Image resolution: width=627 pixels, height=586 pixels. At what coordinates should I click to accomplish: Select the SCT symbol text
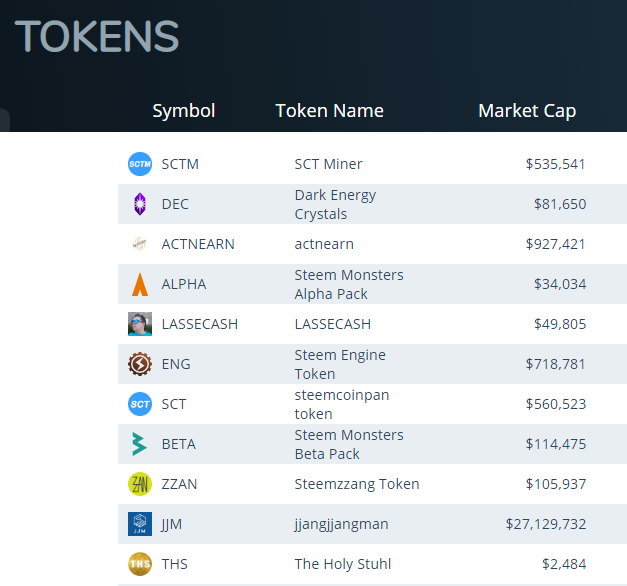click(174, 404)
